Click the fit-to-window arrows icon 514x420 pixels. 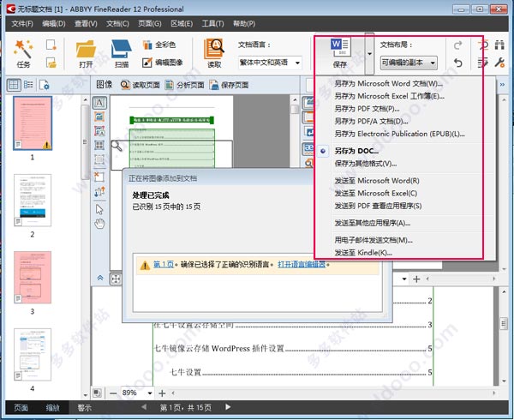116,279
